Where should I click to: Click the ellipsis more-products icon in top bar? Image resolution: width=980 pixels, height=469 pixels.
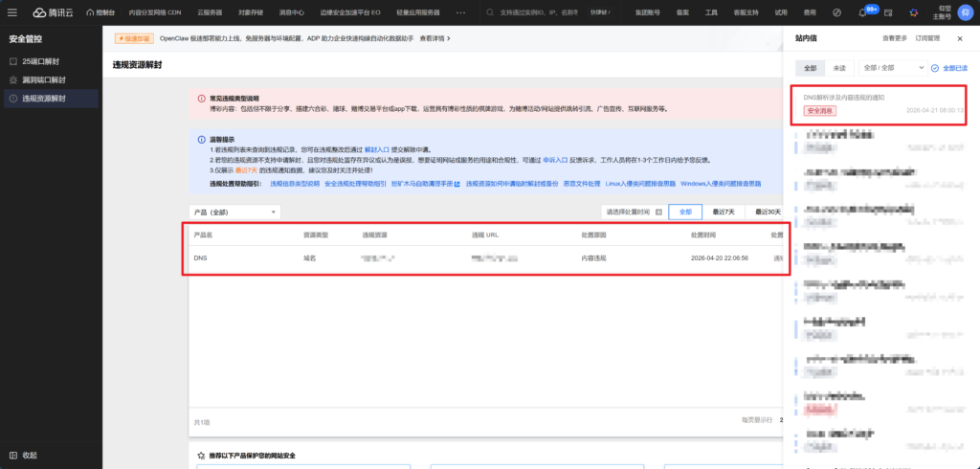[x=461, y=12]
